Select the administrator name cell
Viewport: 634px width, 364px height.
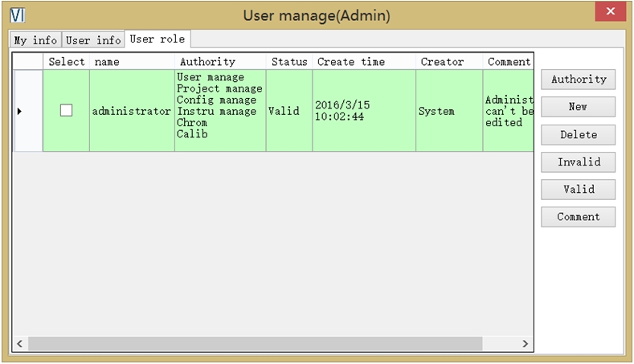[x=132, y=112]
